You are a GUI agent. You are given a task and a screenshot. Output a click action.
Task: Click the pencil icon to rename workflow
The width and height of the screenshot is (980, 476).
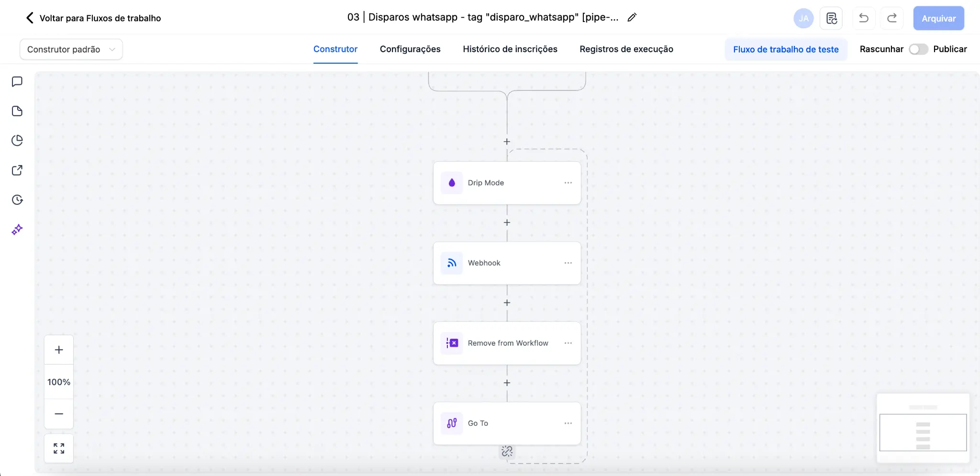(x=632, y=18)
